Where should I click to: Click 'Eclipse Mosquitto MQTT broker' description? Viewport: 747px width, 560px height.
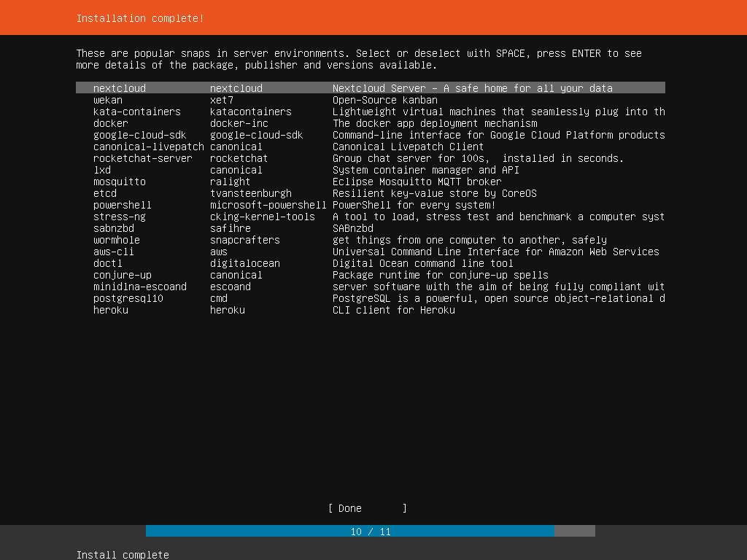417,182
